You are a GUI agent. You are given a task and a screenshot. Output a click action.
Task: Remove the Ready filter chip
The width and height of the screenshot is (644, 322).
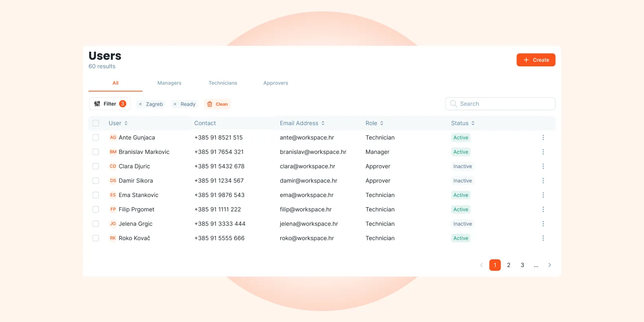click(175, 104)
